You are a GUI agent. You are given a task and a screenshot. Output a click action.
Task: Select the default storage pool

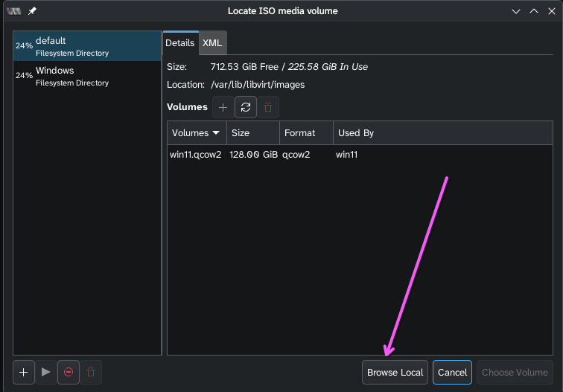point(86,46)
